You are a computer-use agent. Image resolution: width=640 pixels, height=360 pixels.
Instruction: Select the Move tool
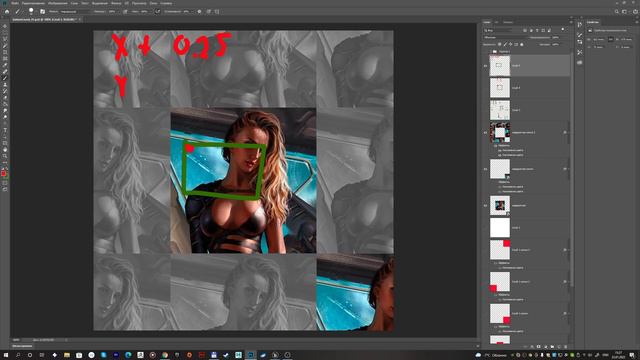coord(5,26)
